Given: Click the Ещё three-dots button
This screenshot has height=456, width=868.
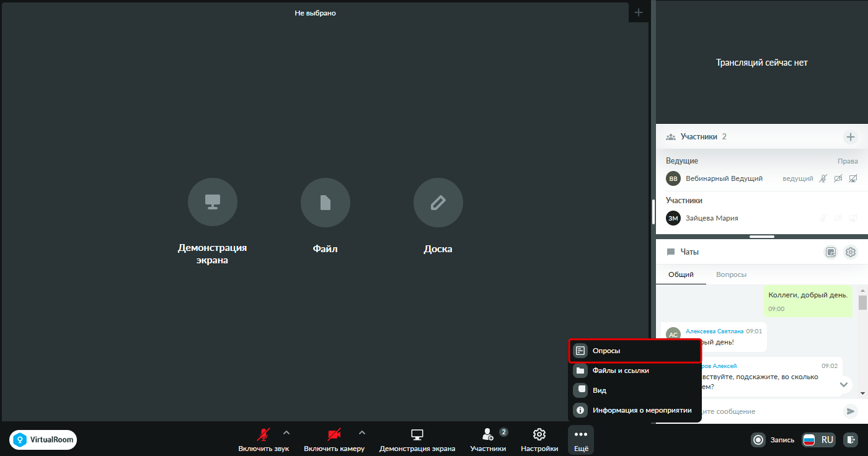Looking at the screenshot, I should (x=581, y=440).
